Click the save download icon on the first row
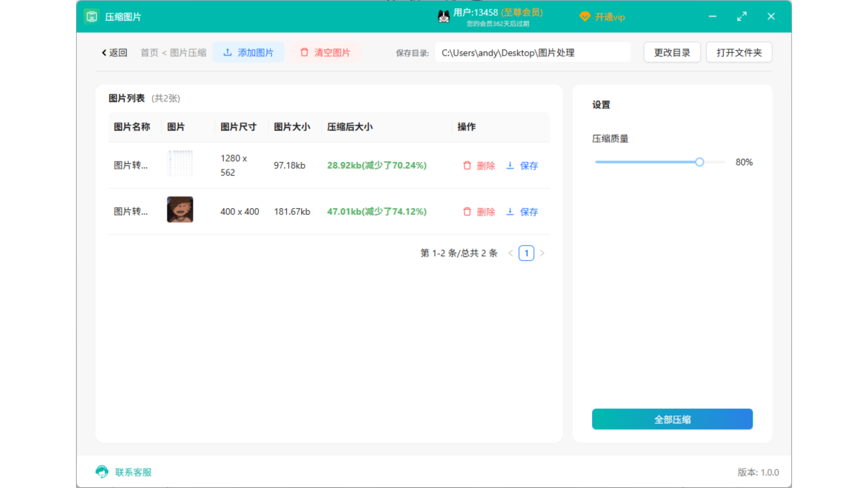Screen dimensions: 868x488 pyautogui.click(x=510, y=165)
